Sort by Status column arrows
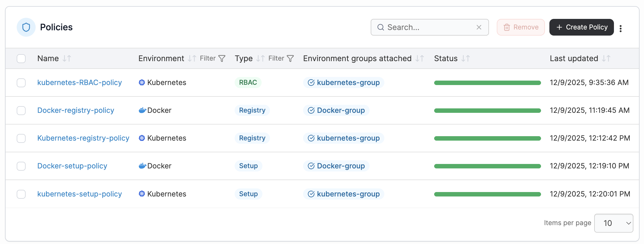The height and width of the screenshot is (244, 644). coord(465,58)
